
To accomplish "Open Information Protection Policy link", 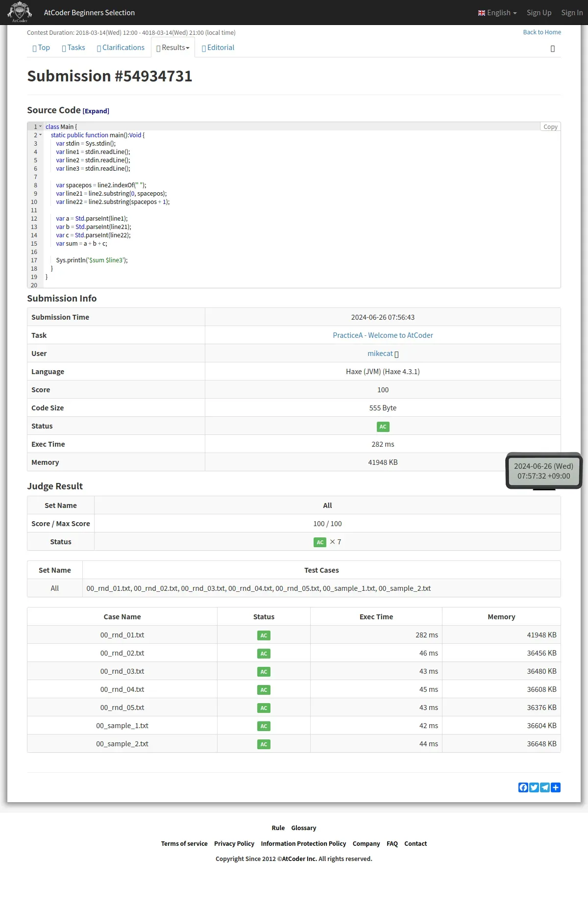I will tap(303, 843).
